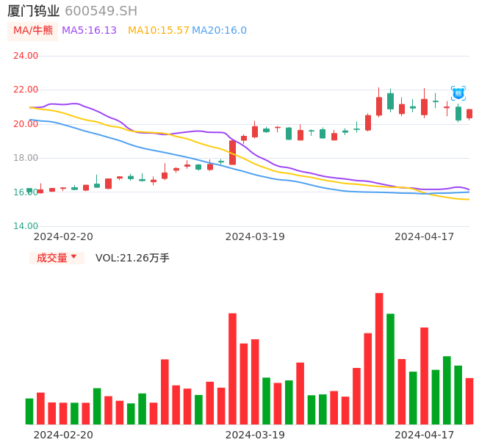Click 2024-04-17 date under price chart

pyautogui.click(x=425, y=236)
